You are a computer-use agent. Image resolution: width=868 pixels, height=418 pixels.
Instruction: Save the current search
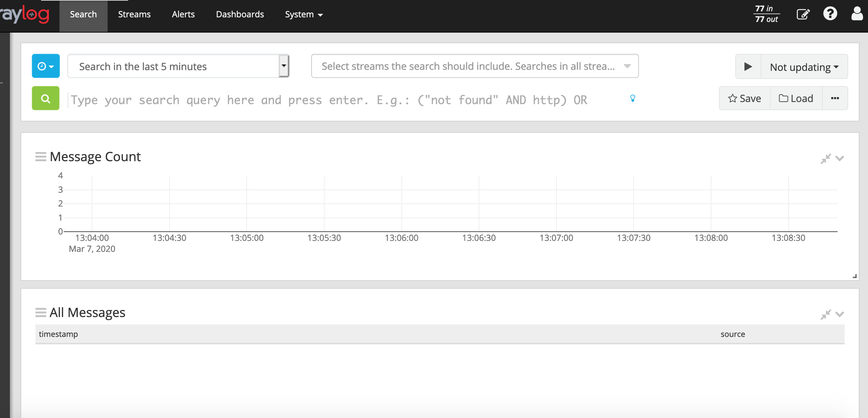pyautogui.click(x=744, y=98)
